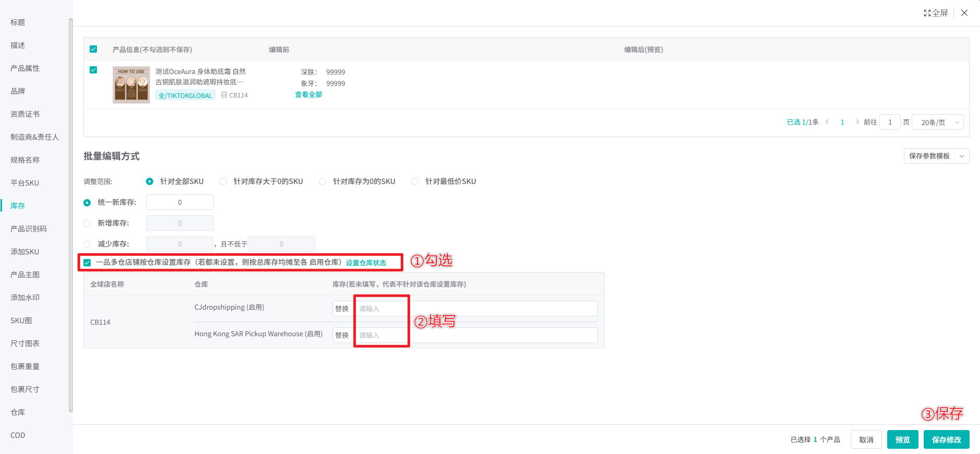
Task: Open the 资质证书 section
Action: click(25, 114)
